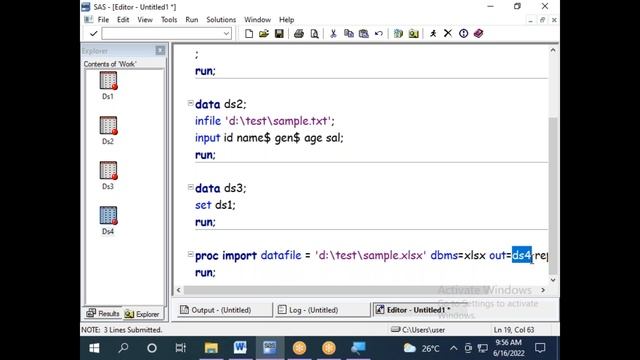Focus the command line input box

pos(162,33)
